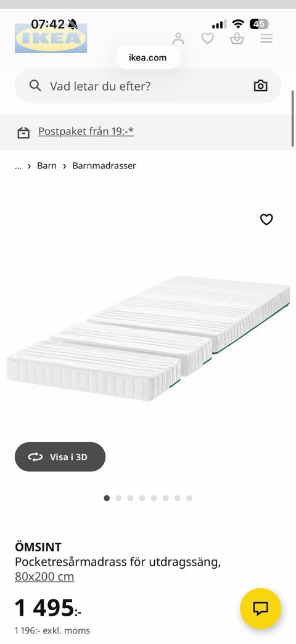Click the 'Visa i 3D' button
The height and width of the screenshot is (644, 296).
pos(60,456)
